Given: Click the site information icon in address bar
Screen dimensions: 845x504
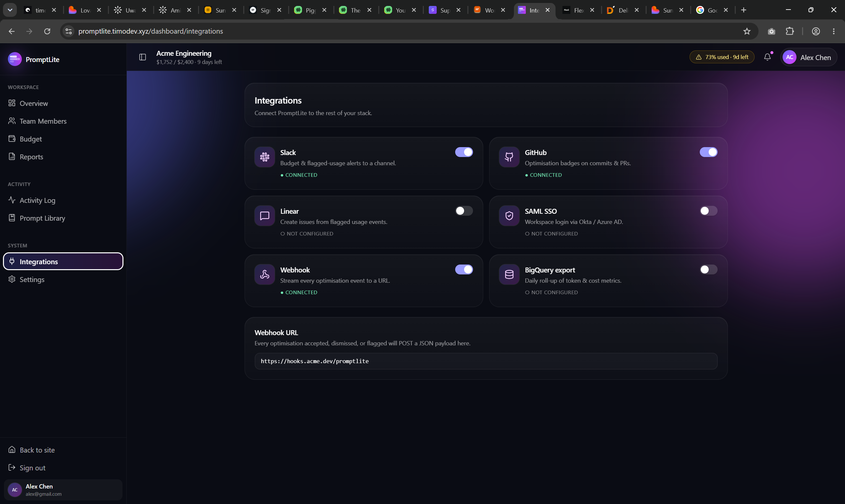Looking at the screenshot, I should (69, 31).
